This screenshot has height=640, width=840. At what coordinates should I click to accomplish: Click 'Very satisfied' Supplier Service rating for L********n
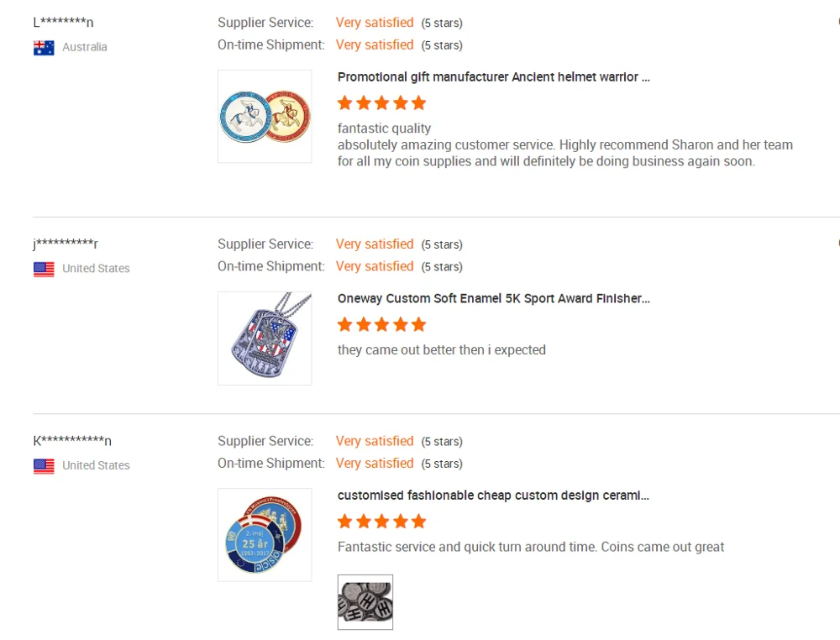click(x=375, y=23)
